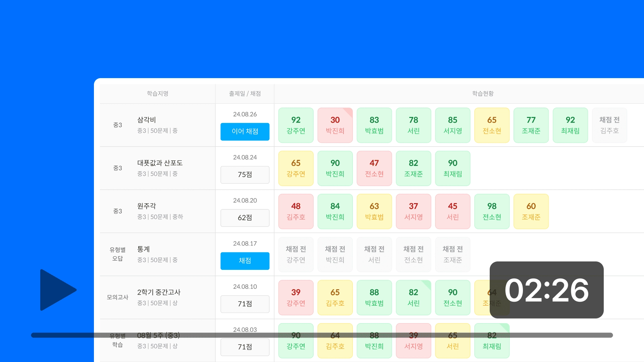Select 강주연's 92 score card in 삼각비
644x362 pixels.
point(296,125)
